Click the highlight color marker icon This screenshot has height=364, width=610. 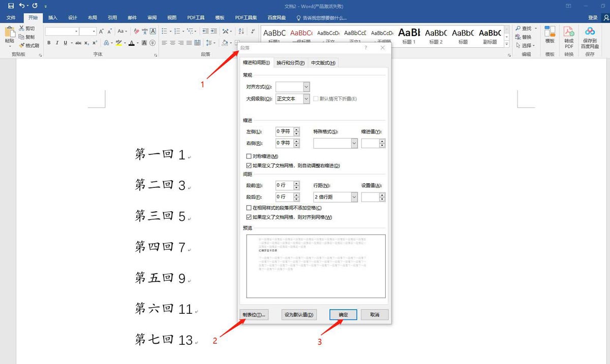(118, 43)
